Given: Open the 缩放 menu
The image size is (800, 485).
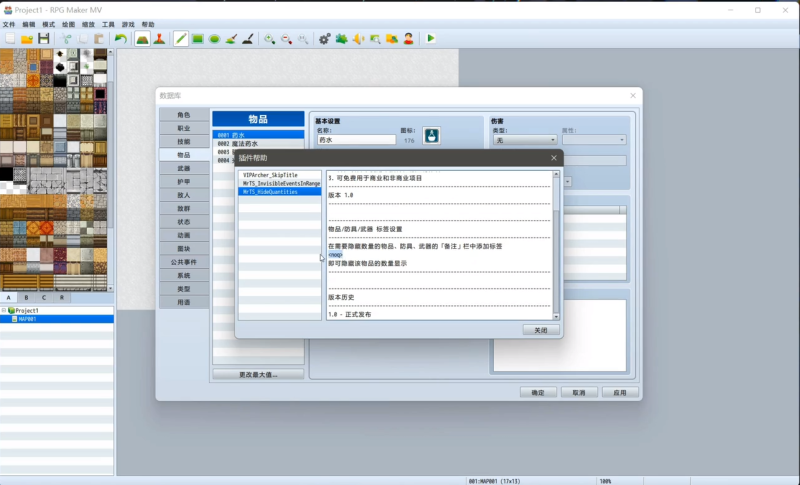Looking at the screenshot, I should [88, 24].
